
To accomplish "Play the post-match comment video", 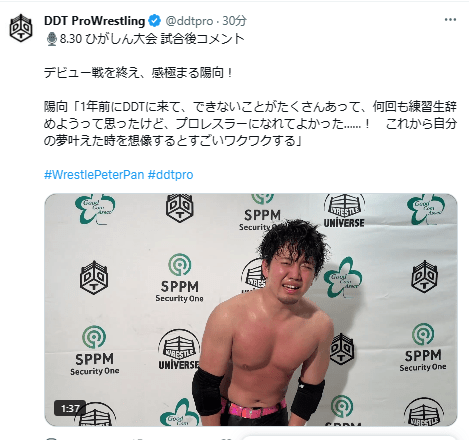I will (x=251, y=309).
